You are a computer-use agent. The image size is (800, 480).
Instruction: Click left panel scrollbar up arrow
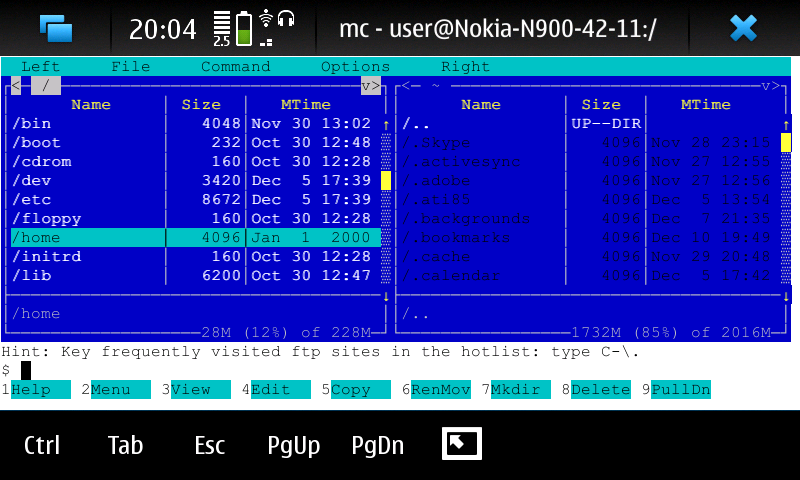[386, 124]
